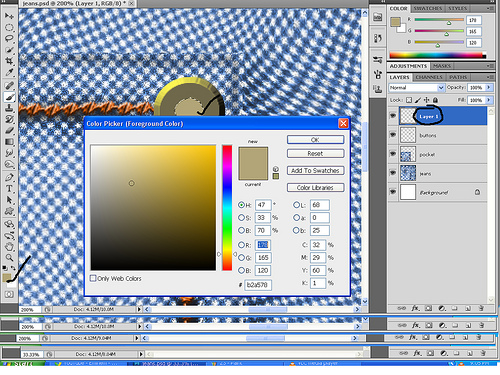Viewport: 500px width, 375px height.
Task: Click the Reset button in Color Picker
Action: point(315,154)
